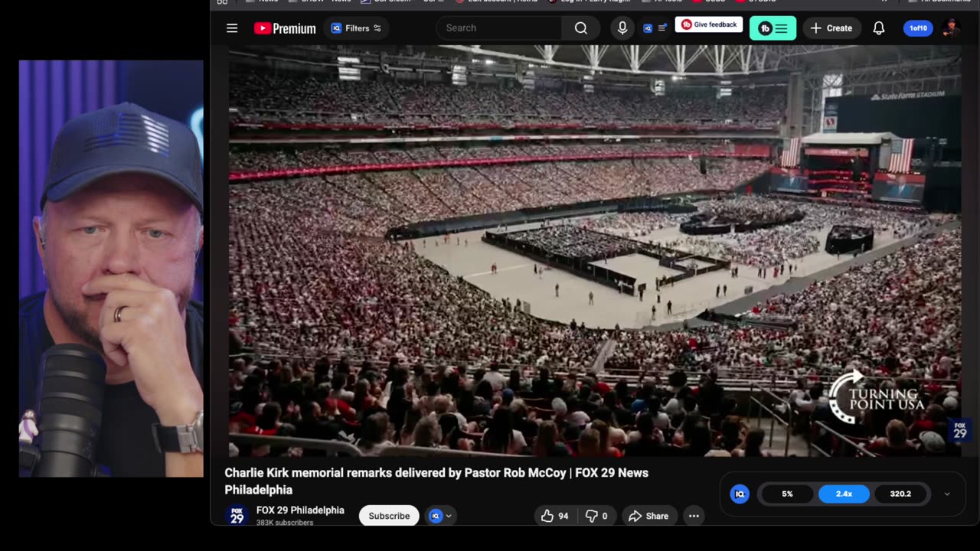This screenshot has width=980, height=551.
Task: Expand the vidIQ stats panel chevron
Action: (947, 494)
